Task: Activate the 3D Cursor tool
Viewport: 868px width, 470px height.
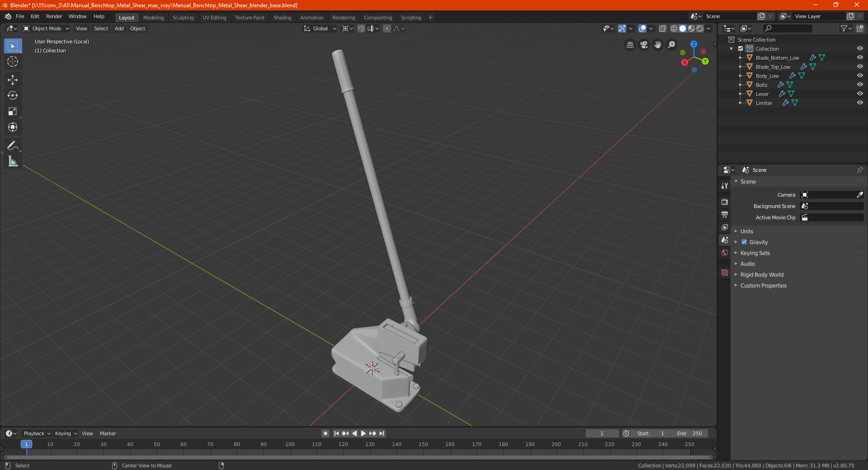Action: 13,61
